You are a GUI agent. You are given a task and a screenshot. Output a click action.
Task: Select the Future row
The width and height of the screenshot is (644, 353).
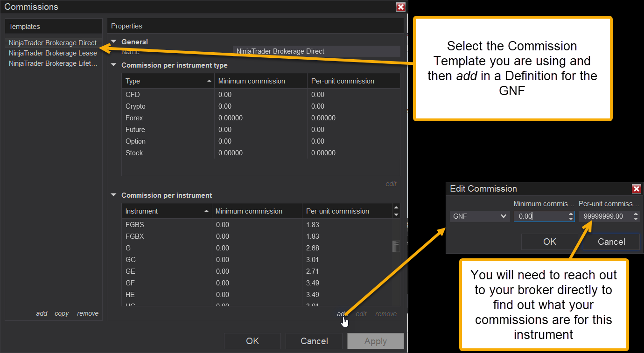tap(261, 130)
